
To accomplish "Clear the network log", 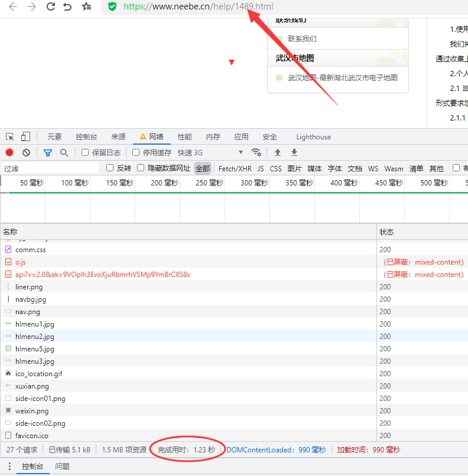I will [x=26, y=152].
